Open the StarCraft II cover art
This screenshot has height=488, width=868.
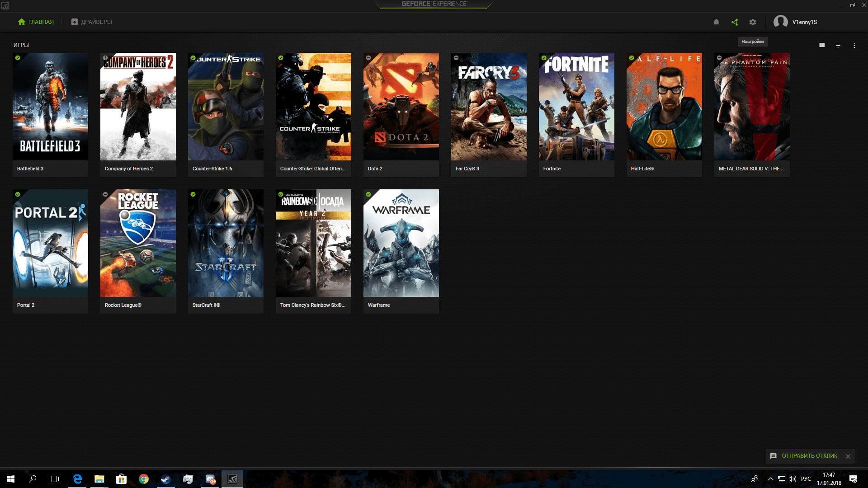pos(226,243)
